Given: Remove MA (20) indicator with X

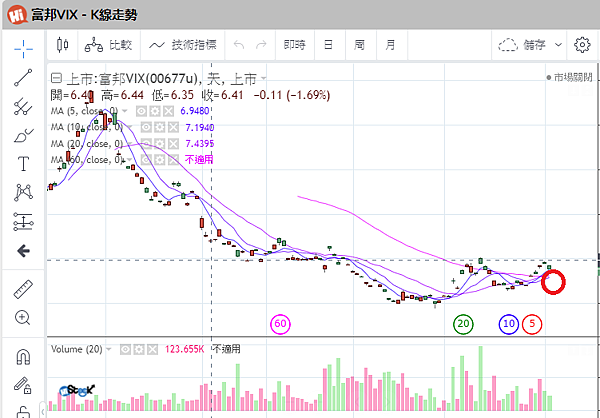Looking at the screenshot, I should [x=173, y=144].
